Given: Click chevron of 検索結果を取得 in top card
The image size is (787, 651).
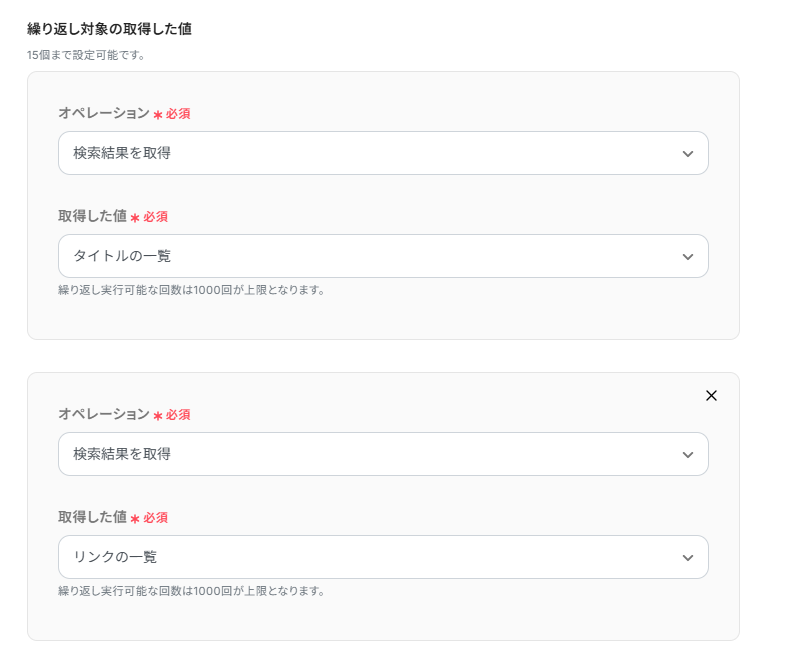Looking at the screenshot, I should point(687,154).
